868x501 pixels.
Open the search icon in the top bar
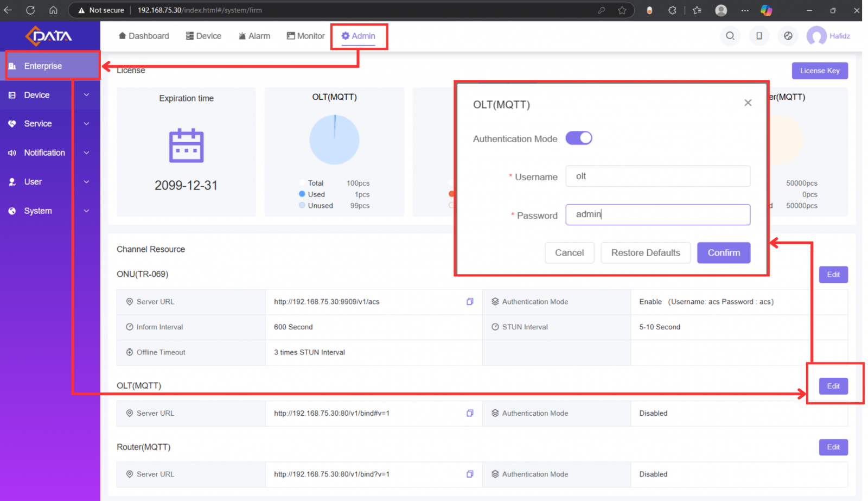tap(730, 36)
